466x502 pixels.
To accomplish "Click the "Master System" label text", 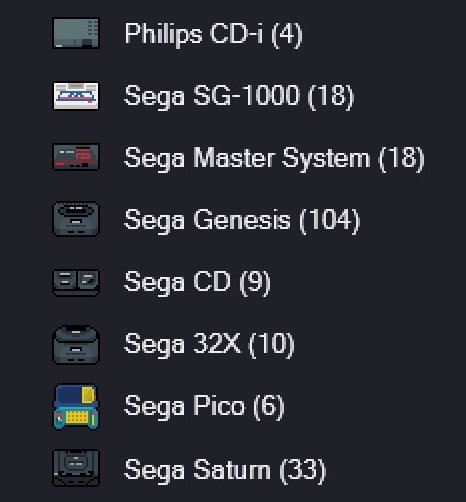I will click(282, 158).
